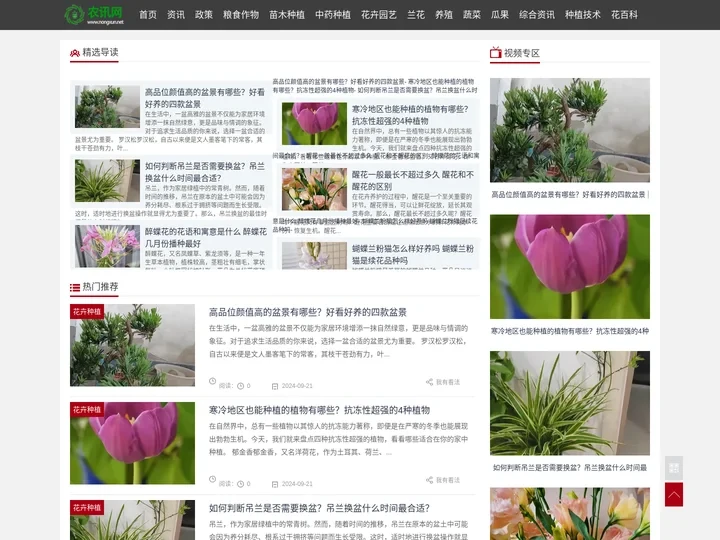Viewport: 720px width, 540px height.
Task: Open the tulip video thumbnail in 视频专区
Action: [x=570, y=266]
